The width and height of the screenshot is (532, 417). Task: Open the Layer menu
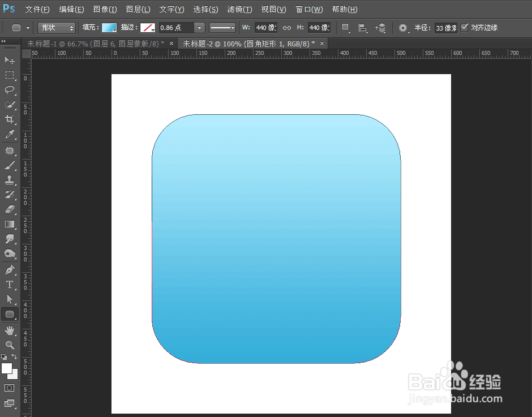pos(138,9)
